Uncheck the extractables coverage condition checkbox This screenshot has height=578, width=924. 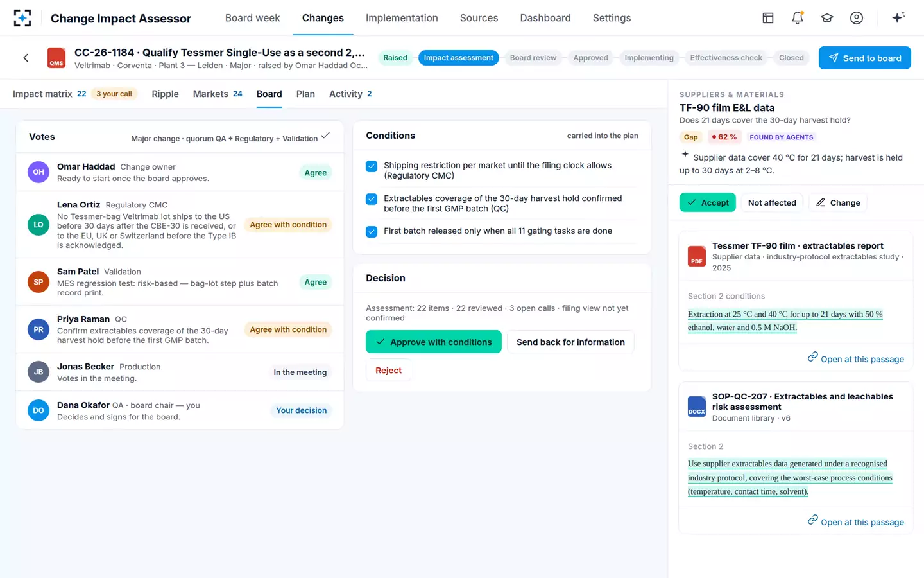point(372,199)
